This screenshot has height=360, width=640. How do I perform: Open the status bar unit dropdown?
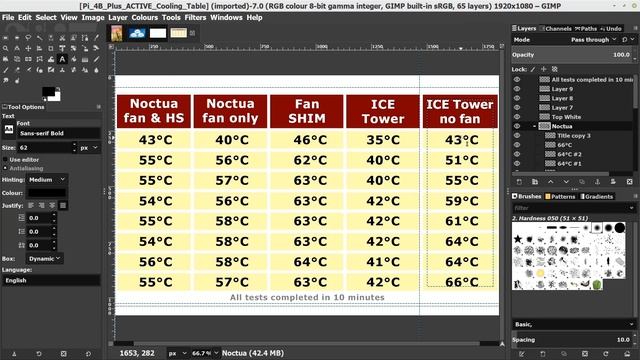177,353
